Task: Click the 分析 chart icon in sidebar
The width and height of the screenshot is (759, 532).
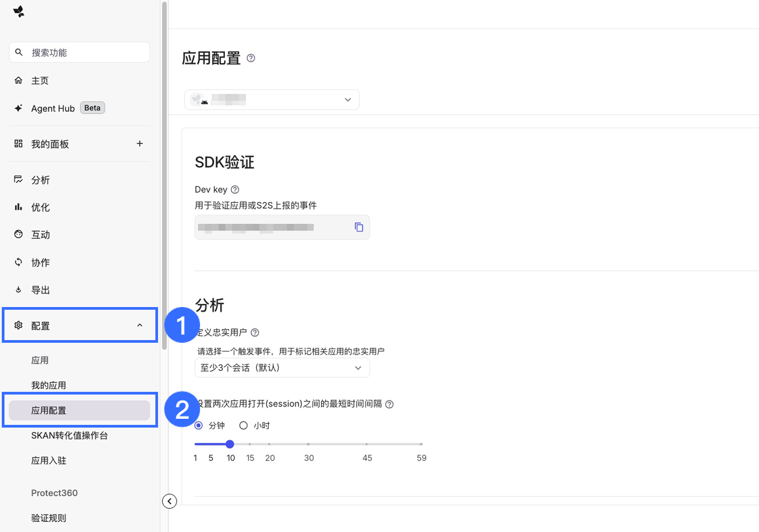Action: pos(18,179)
